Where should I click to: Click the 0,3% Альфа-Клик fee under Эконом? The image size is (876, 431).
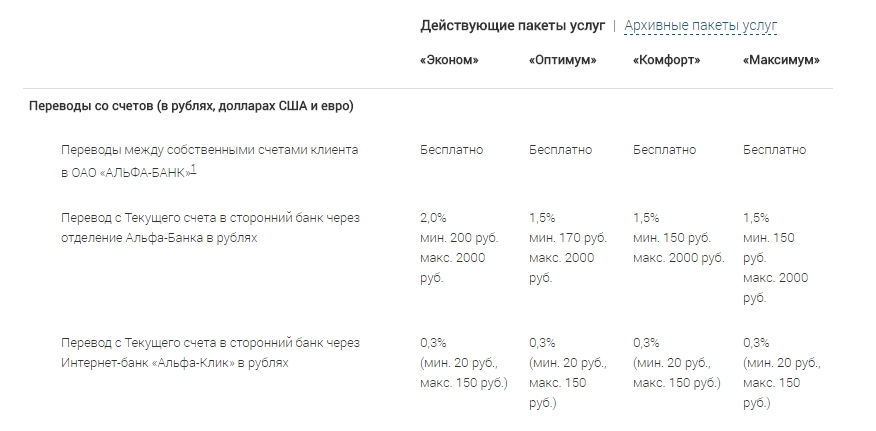pyautogui.click(x=434, y=342)
